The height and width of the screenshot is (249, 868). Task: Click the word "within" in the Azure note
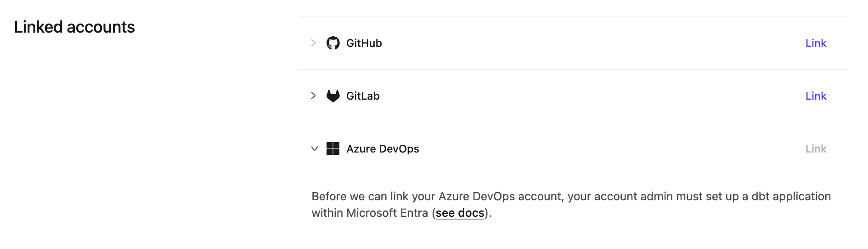tap(327, 213)
